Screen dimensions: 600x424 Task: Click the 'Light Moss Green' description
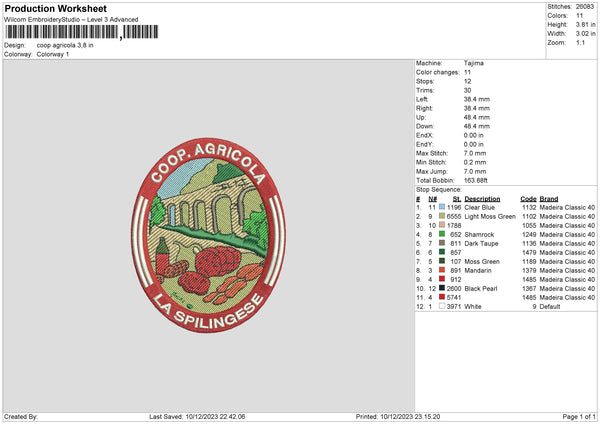coord(490,216)
